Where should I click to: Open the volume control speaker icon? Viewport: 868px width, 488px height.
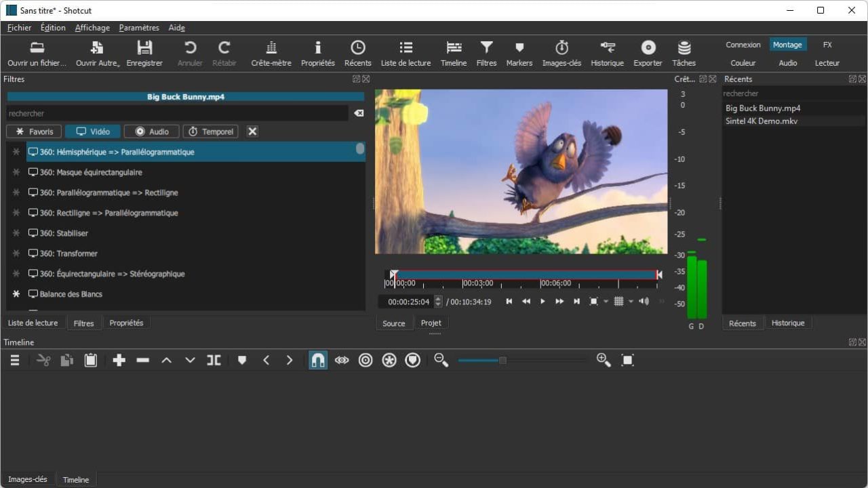[x=644, y=302]
